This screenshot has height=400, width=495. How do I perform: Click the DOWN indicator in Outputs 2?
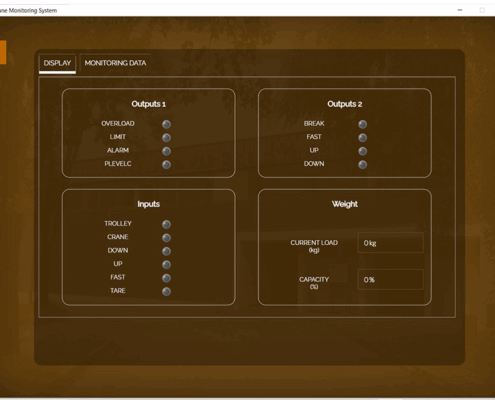(363, 164)
